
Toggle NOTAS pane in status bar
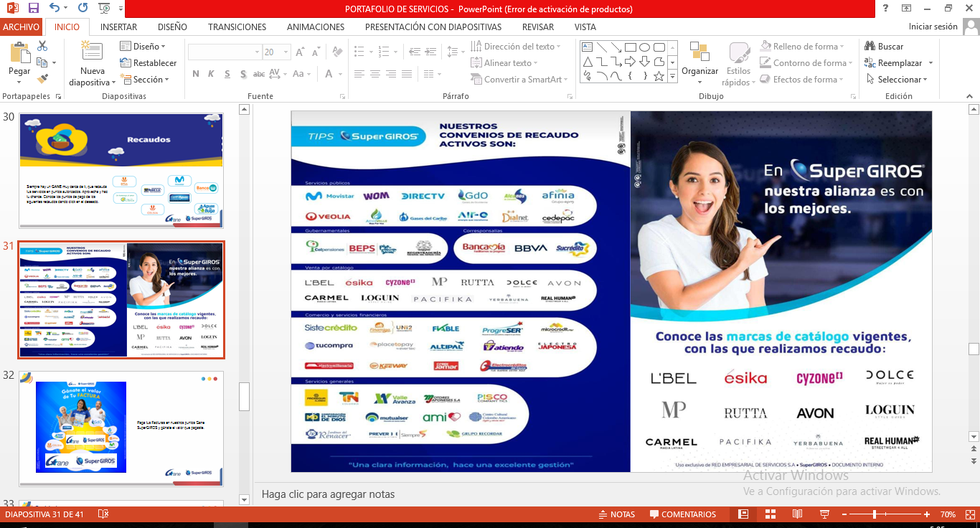(616, 514)
